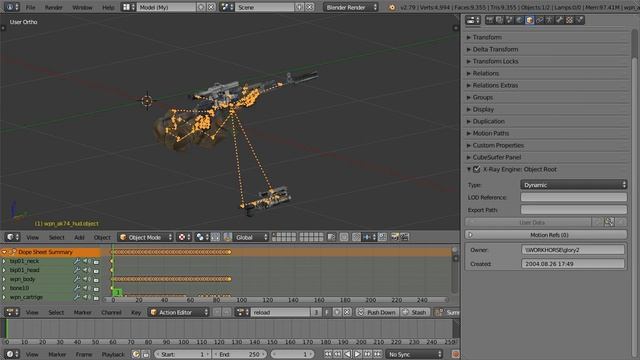Click the timeline Start frame field

pos(182,354)
